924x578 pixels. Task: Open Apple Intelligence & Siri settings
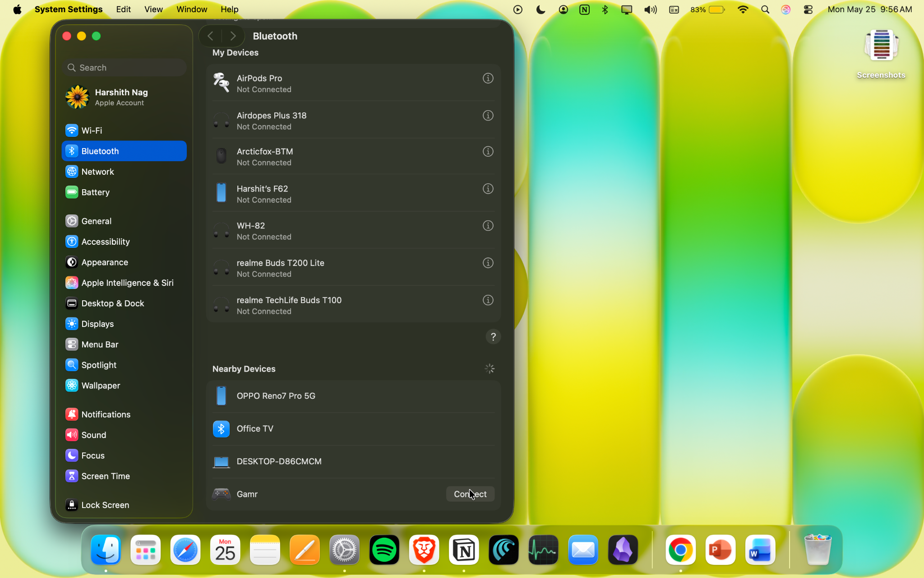[124, 283]
